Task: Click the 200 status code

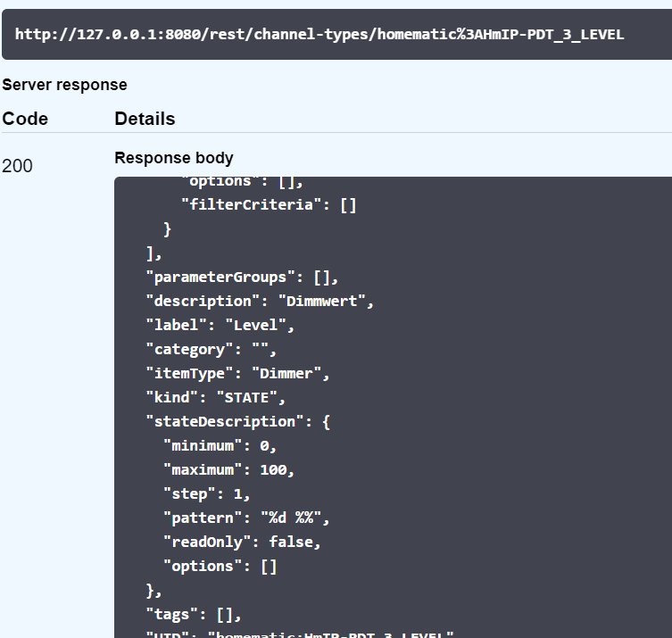Action: (x=17, y=166)
